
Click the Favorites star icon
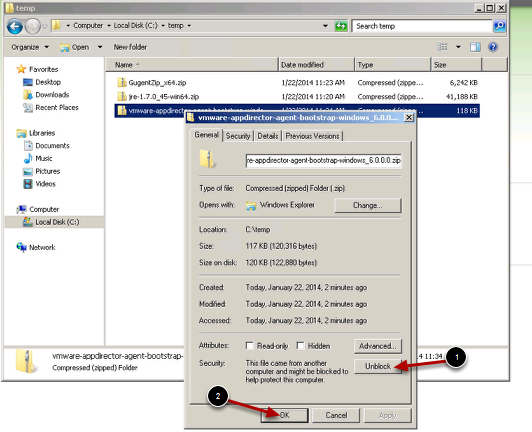coord(21,69)
